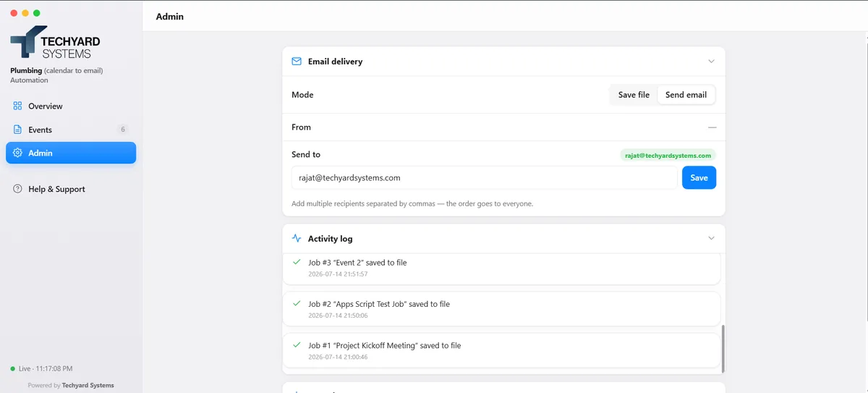
Task: Click the Email delivery envelope icon
Action: click(x=297, y=62)
